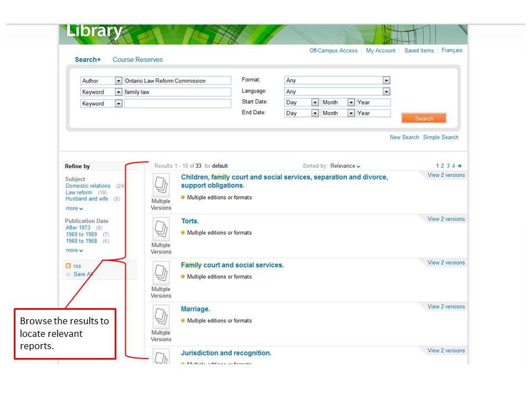Image resolution: width=532 pixels, height=399 pixels.
Task: Start a New Search
Action: pos(405,137)
